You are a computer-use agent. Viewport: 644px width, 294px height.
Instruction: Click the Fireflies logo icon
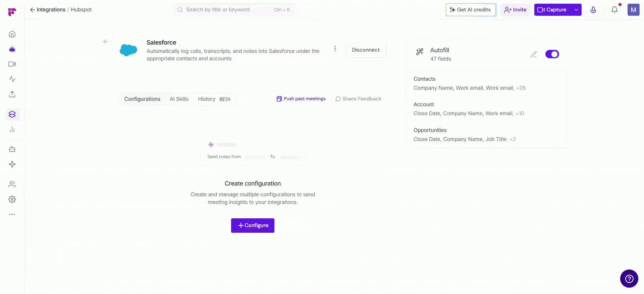click(12, 12)
